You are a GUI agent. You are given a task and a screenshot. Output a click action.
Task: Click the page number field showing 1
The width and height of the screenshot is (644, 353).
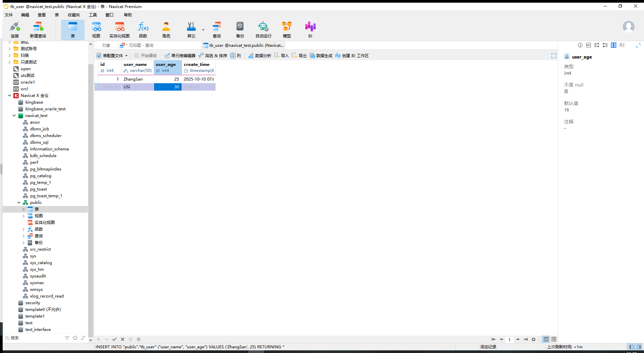pos(510,339)
